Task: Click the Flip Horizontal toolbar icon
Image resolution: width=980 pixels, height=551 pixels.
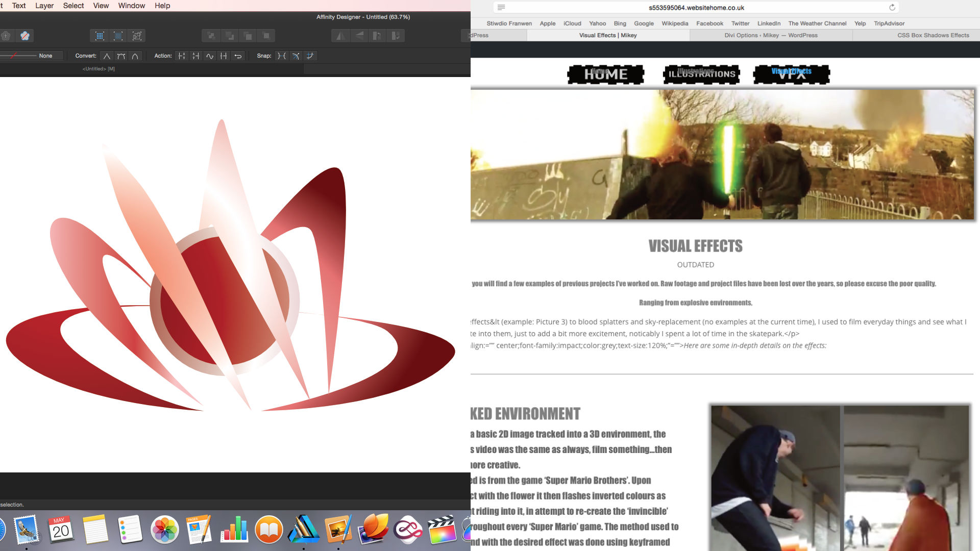Action: tap(340, 36)
